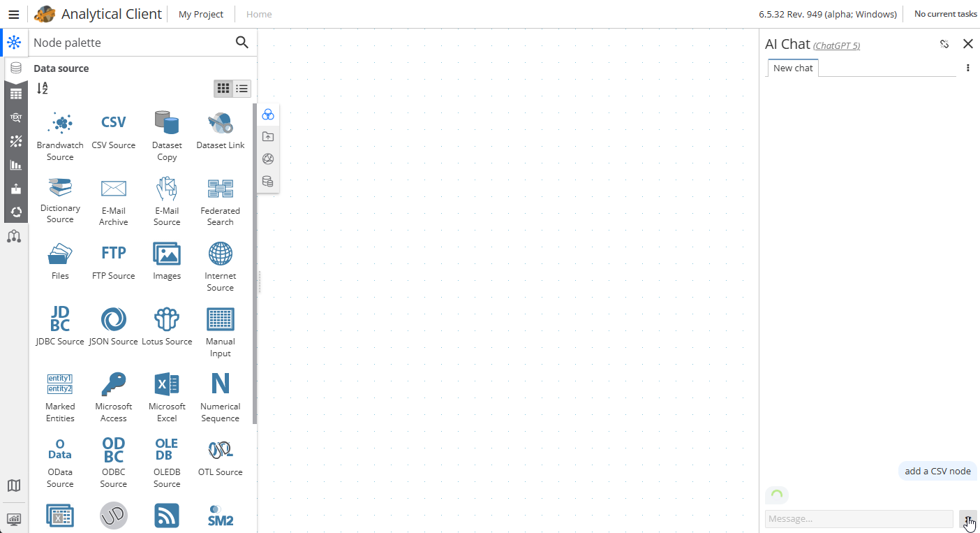The image size is (980, 533).
Task: Search the Node palette with magnifier icon
Action: pyautogui.click(x=242, y=43)
